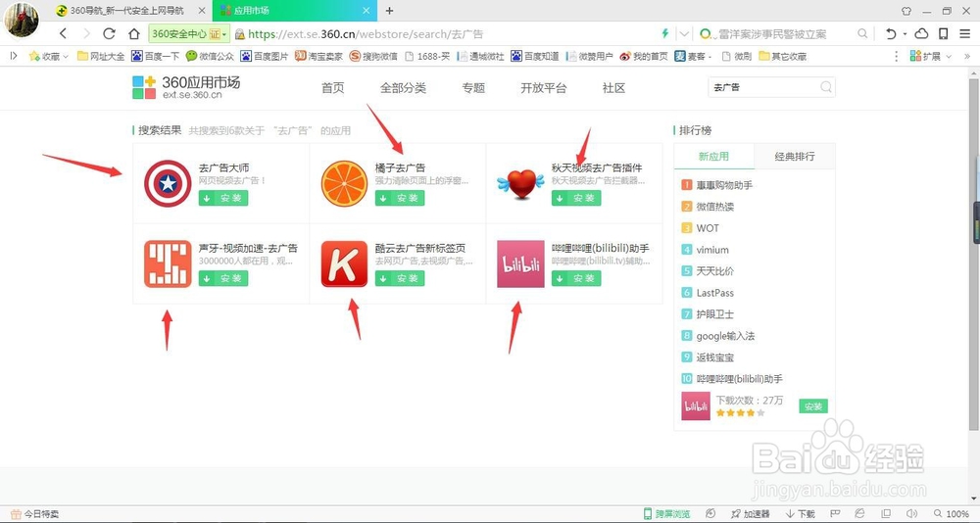The image size is (980, 523).
Task: Switch to 经典排行 ranking tab
Action: [x=795, y=156]
